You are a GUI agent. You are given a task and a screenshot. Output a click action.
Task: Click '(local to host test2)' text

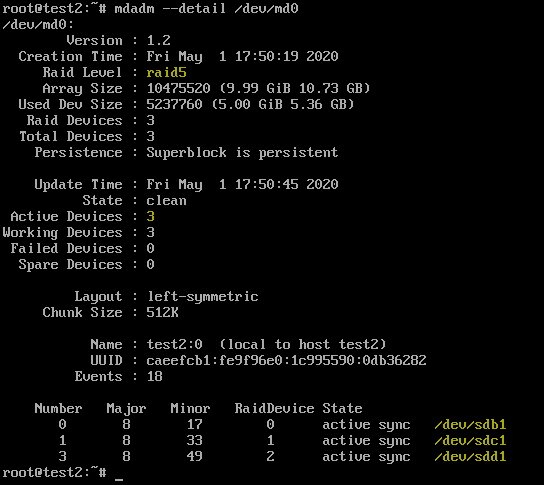coord(303,344)
